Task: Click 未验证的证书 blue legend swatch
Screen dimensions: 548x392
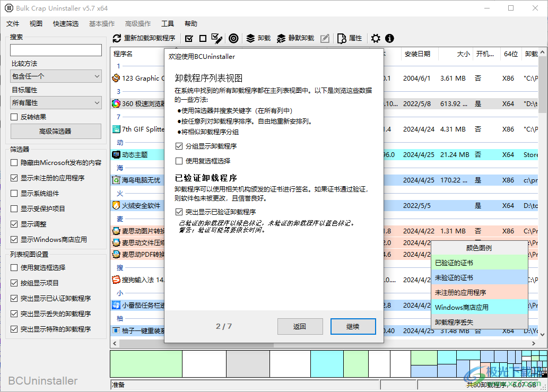Action: pos(479,277)
